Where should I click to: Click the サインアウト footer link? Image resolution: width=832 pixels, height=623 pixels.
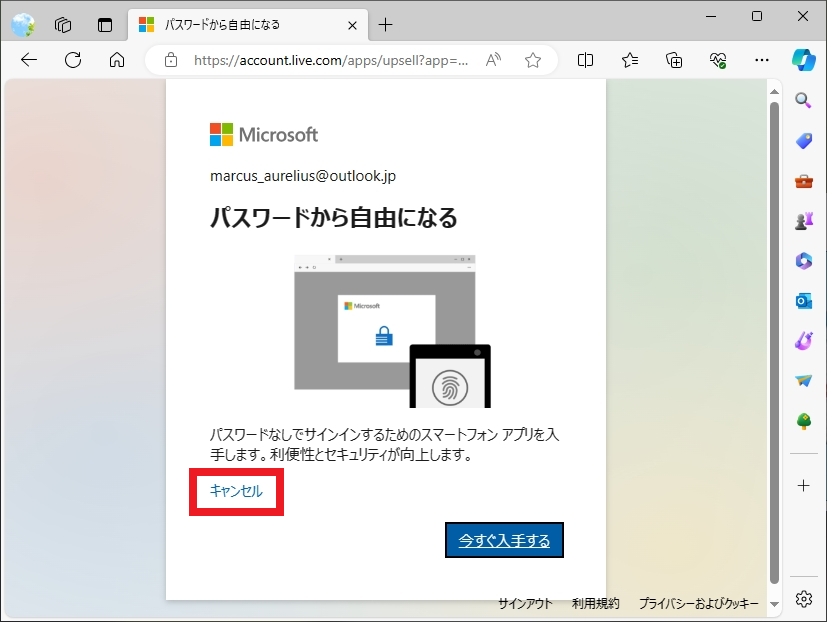click(x=525, y=603)
